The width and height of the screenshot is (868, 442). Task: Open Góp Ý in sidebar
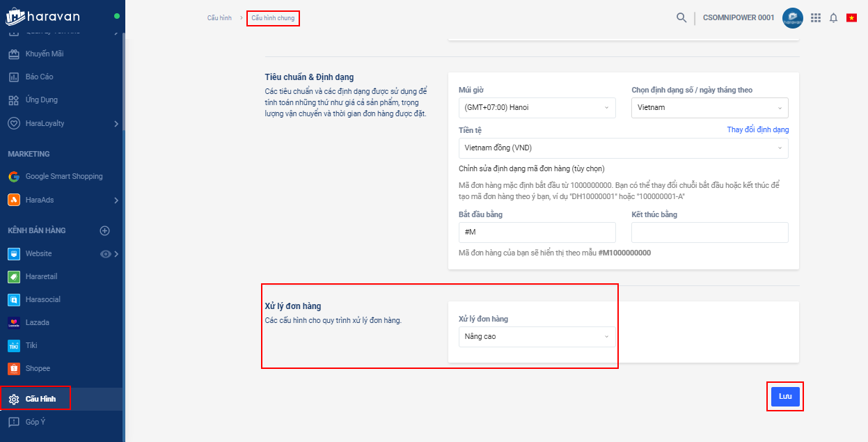(x=35, y=422)
